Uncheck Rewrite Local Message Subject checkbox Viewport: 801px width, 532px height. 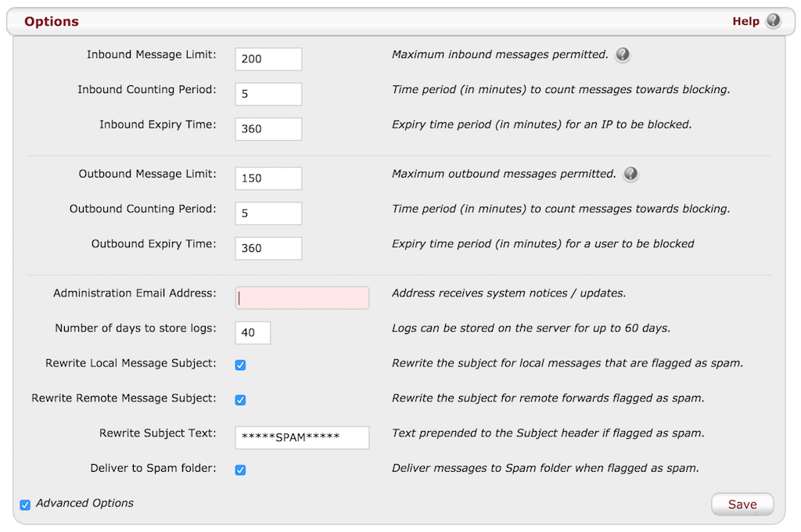click(240, 365)
